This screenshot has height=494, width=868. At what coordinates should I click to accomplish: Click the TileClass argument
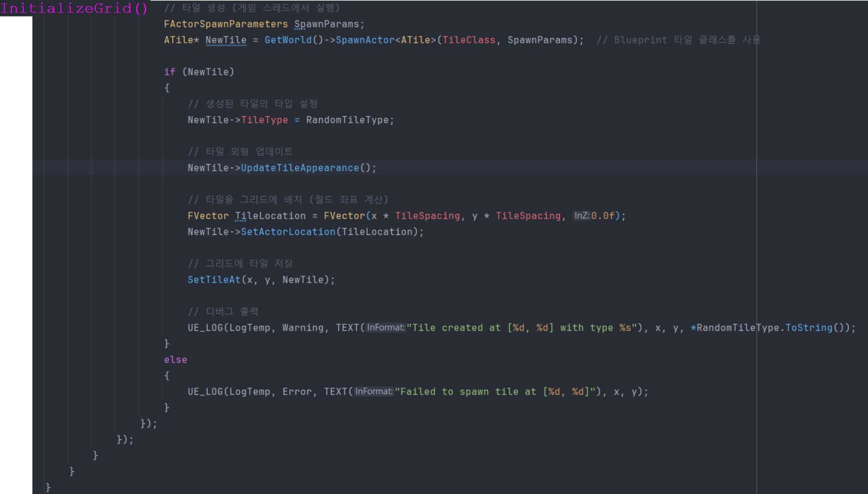pyautogui.click(x=469, y=40)
